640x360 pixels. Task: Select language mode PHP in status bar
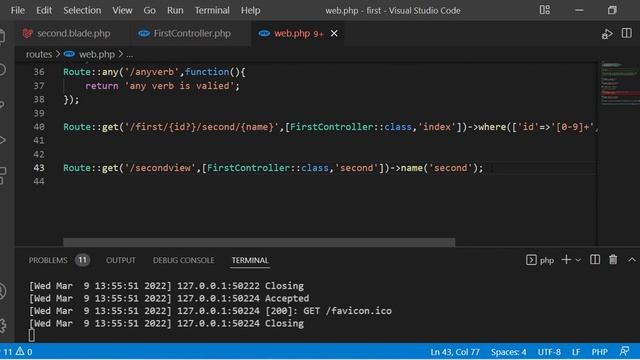pos(600,352)
